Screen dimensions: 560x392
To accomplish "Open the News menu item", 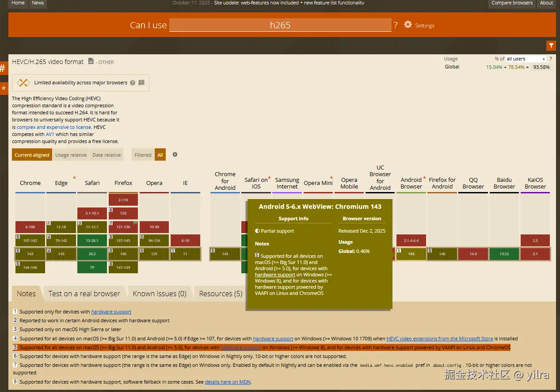I will point(38,4).
